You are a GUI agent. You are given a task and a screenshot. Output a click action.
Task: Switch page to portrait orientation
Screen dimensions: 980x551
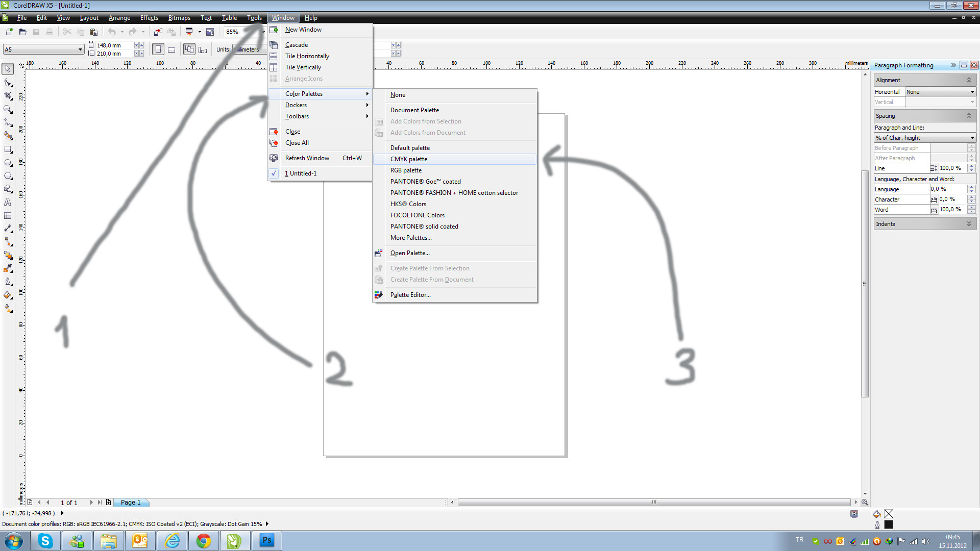point(158,49)
